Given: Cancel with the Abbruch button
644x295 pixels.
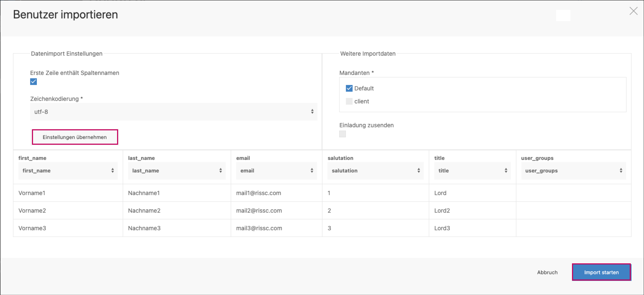Looking at the screenshot, I should pyautogui.click(x=547, y=272).
